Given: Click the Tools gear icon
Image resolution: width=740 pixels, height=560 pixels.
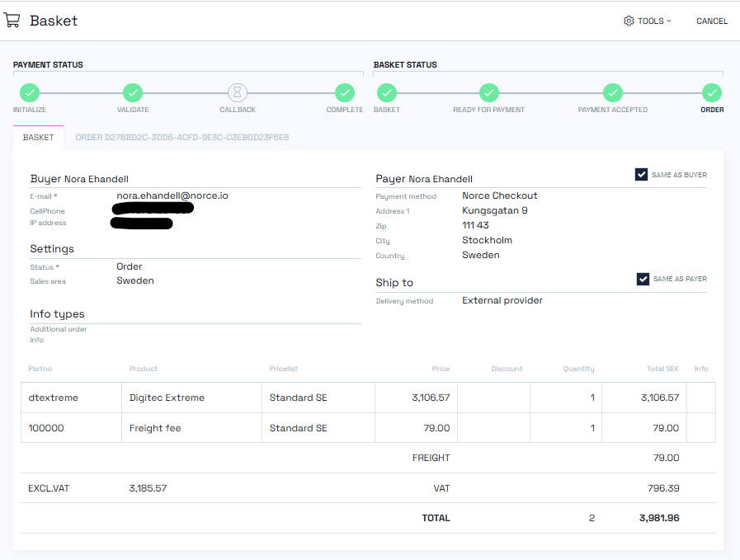Looking at the screenshot, I should click(x=629, y=21).
